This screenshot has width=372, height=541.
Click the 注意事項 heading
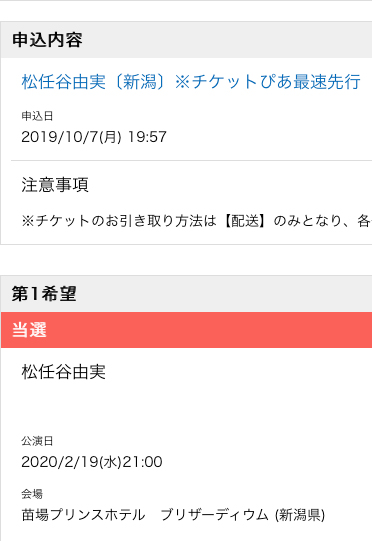click(55, 185)
